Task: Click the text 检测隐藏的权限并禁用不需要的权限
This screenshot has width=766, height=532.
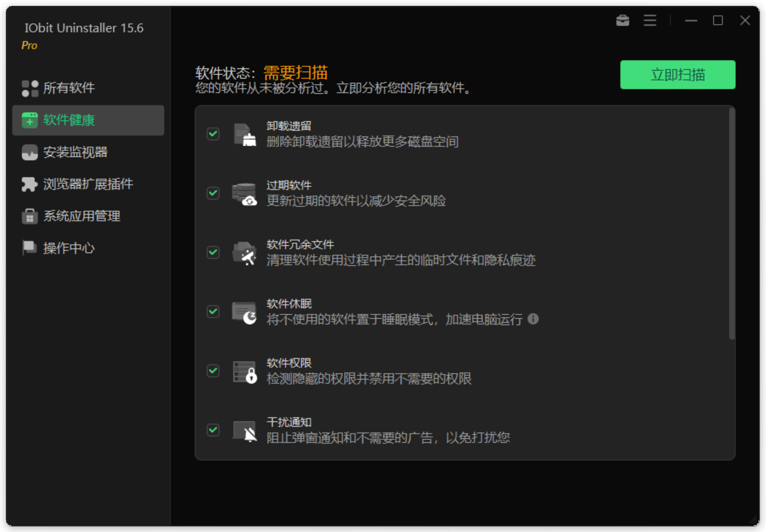Action: click(x=369, y=378)
